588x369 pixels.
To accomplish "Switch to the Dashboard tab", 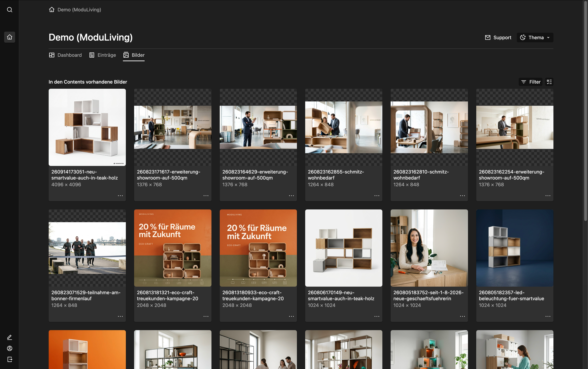I will coord(65,55).
